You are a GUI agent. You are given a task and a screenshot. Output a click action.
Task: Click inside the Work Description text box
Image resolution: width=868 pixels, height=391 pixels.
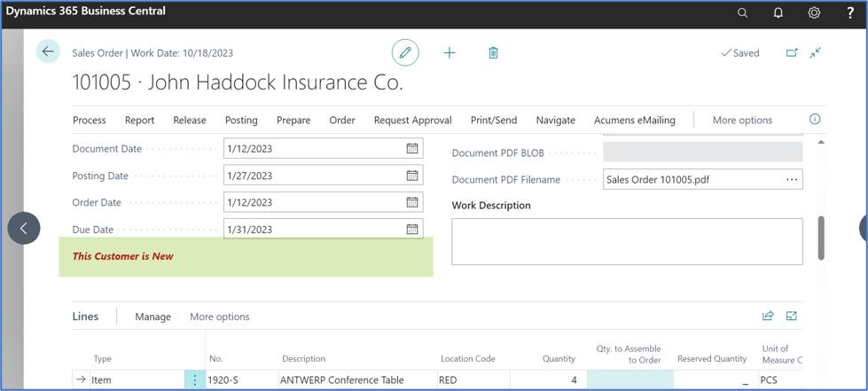tap(627, 241)
